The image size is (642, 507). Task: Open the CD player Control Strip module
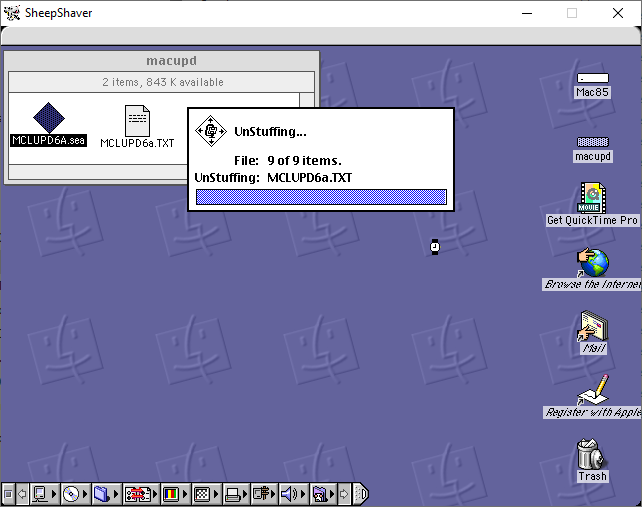(x=75, y=494)
